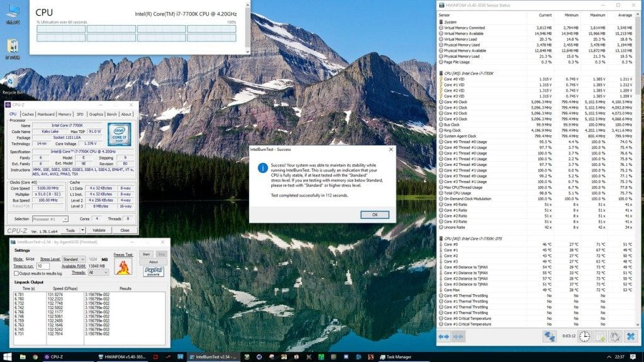Select the Total CPU Usage sensor row

[536, 193]
